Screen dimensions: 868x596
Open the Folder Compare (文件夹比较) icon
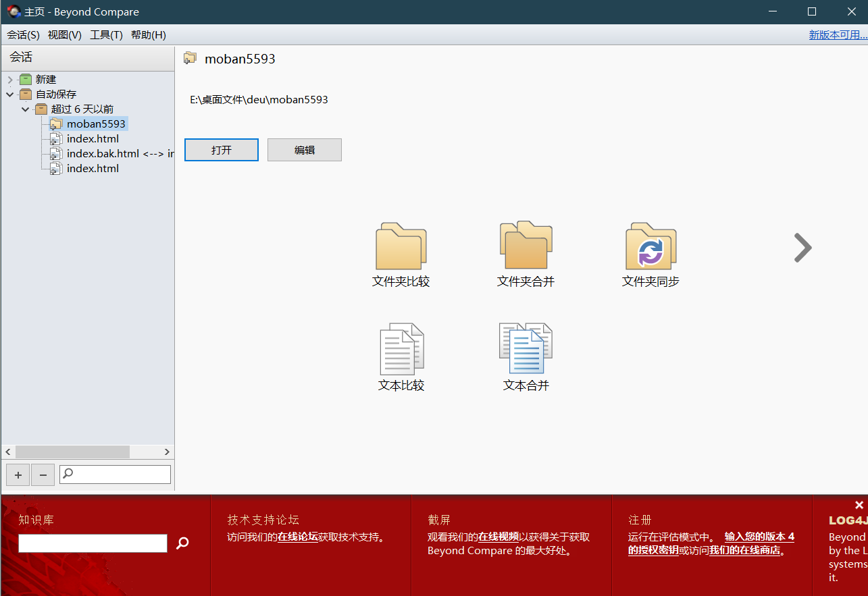(401, 246)
